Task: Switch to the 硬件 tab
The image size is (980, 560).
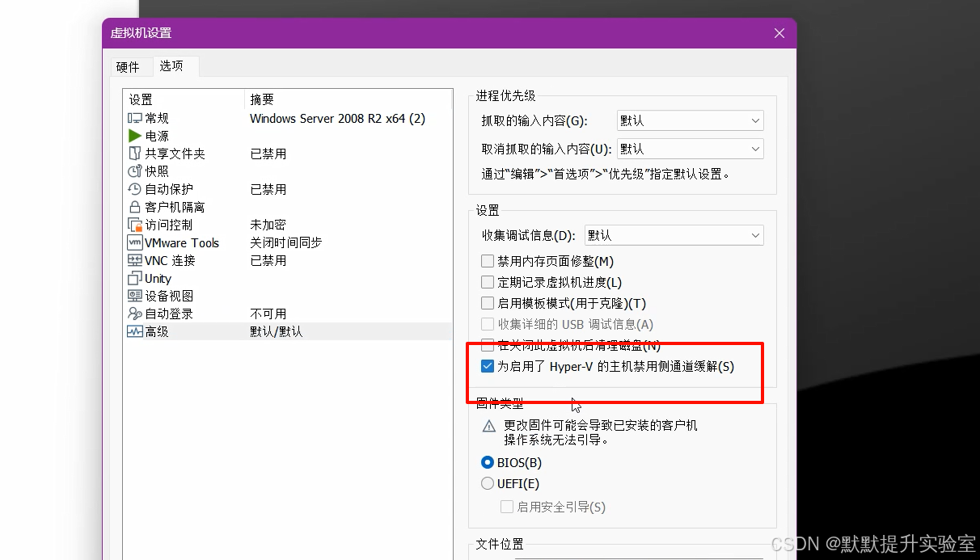Action: point(130,67)
